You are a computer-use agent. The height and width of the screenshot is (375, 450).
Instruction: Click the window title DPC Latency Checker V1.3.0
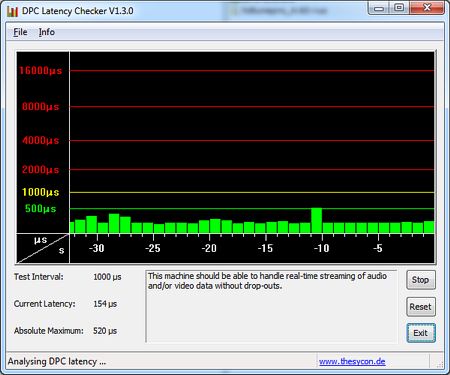[x=78, y=11]
